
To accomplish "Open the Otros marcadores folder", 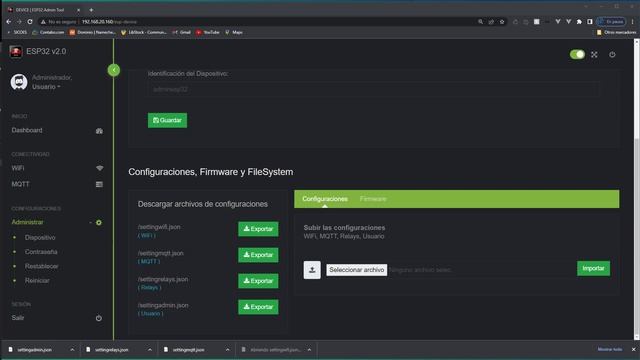I will [616, 32].
